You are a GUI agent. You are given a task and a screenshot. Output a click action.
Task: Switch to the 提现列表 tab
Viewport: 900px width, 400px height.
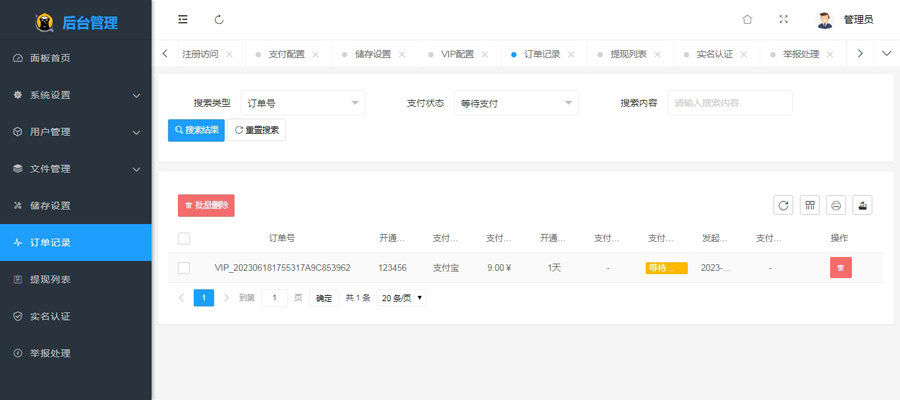pyautogui.click(x=628, y=54)
